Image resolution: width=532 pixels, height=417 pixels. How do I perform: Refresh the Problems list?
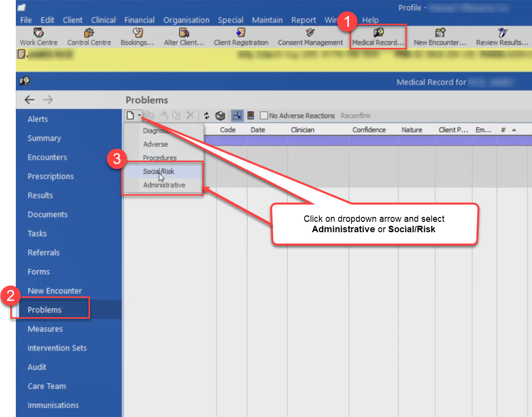(x=207, y=115)
